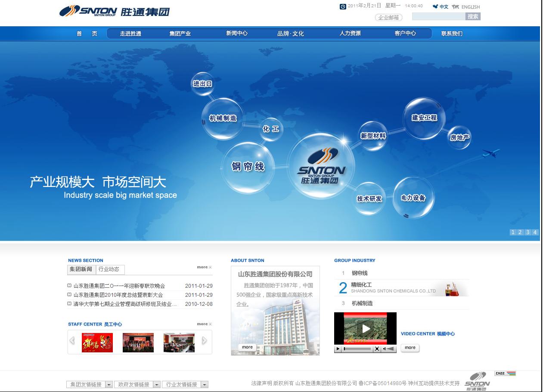Image resolution: width=543 pixels, height=392 pixels.
Task: Click the 搜索 search button
Action: (473, 16)
